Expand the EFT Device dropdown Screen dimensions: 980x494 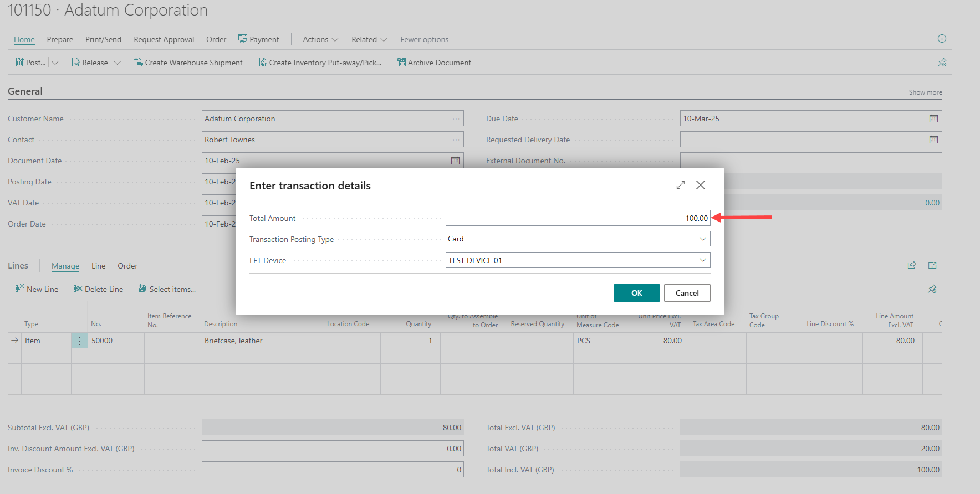pyautogui.click(x=702, y=260)
